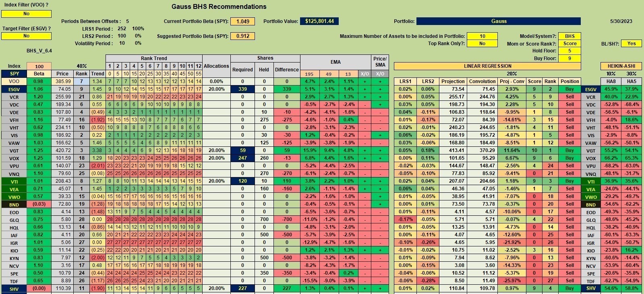Image resolution: width=644 pixels, height=294 pixels.
Task: Click the TDF LRS2 value -0.28%
Action: pos(428,281)
